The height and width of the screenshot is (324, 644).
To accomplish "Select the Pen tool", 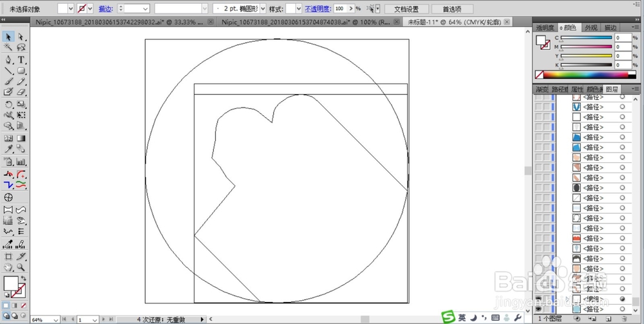I will 8,60.
